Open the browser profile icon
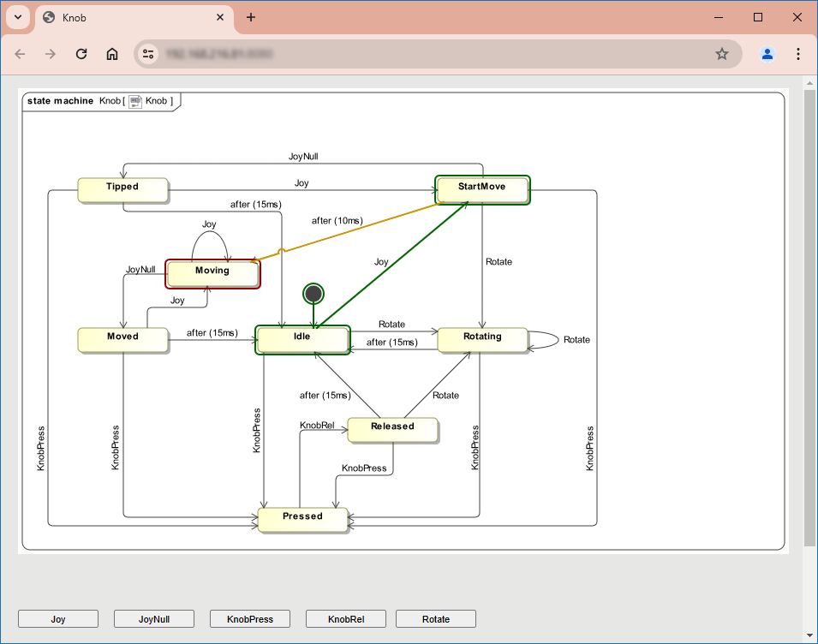The image size is (818, 644). [x=767, y=54]
